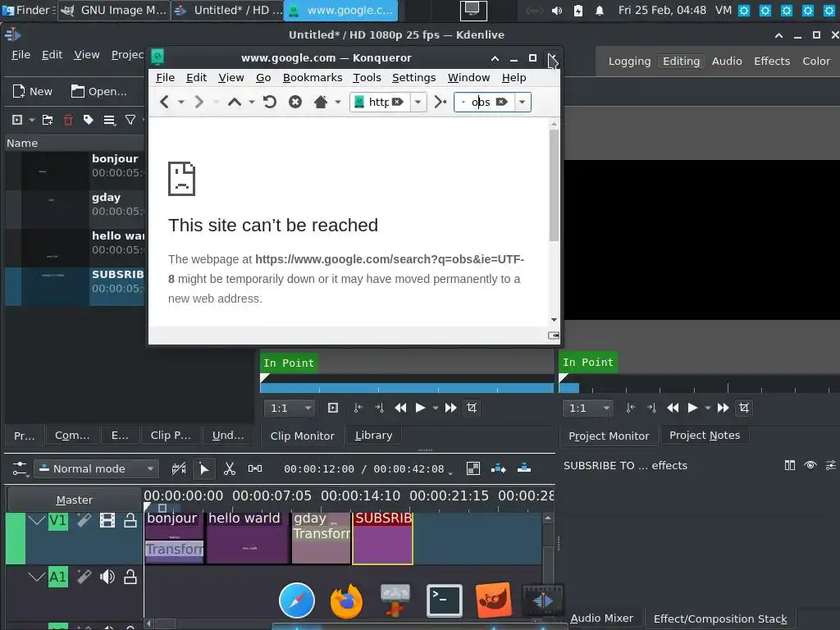Reload the page in Konqueror
The height and width of the screenshot is (630, 840).
270,102
